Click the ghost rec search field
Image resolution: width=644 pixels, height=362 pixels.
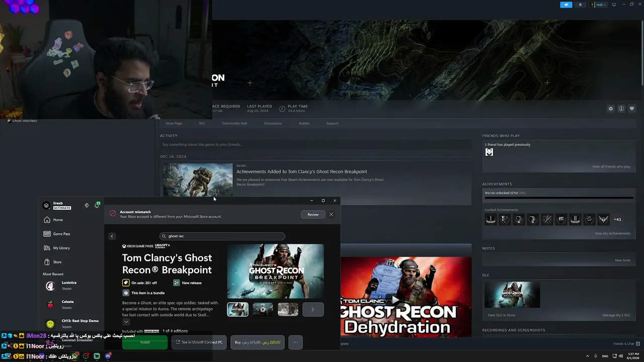[x=222, y=236]
